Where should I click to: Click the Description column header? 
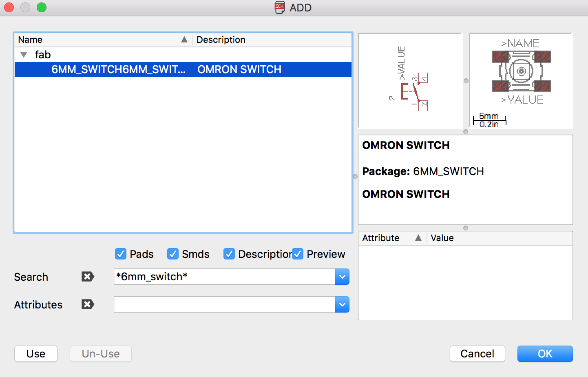tap(221, 40)
